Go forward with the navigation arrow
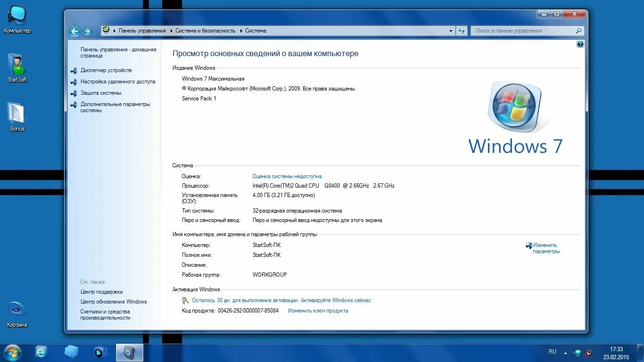Viewport: 644px width, 362px height. [x=87, y=31]
